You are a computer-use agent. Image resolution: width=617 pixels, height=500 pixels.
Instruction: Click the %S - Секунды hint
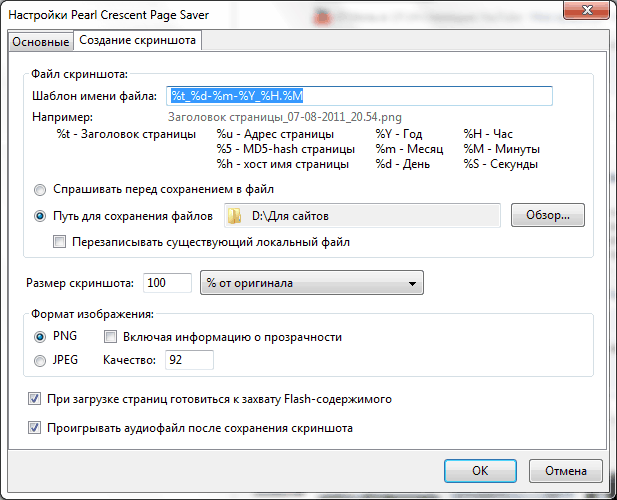tap(501, 164)
